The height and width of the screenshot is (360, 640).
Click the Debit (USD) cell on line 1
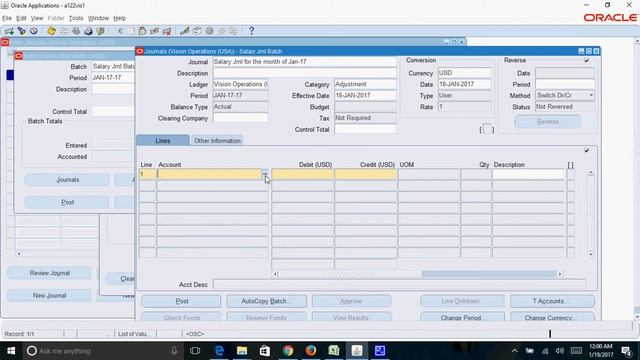point(302,174)
